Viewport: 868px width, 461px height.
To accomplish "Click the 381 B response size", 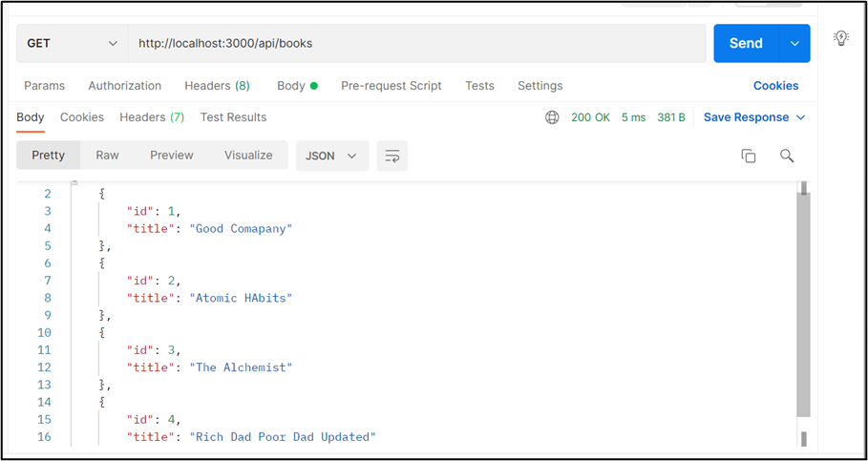I will [671, 117].
